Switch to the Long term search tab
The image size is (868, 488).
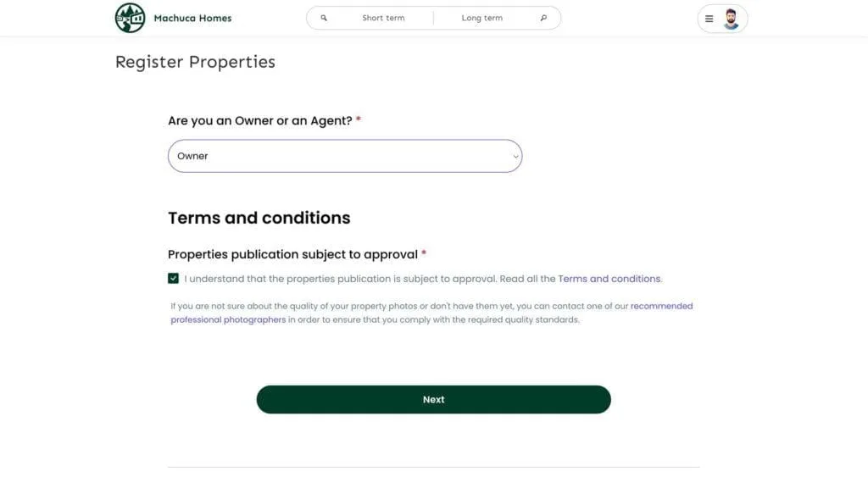[482, 18]
